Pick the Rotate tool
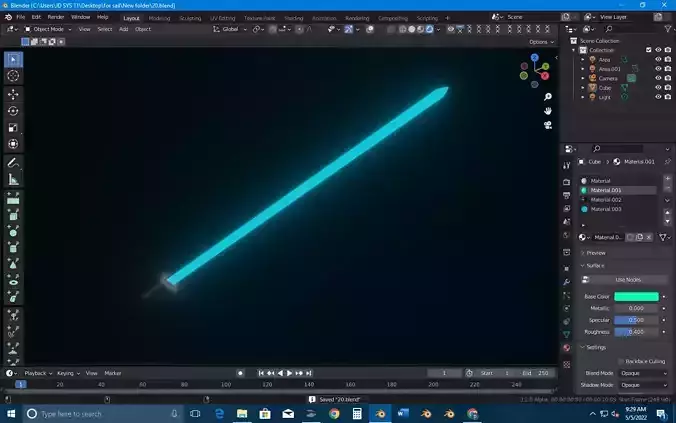The image size is (676, 423). click(x=13, y=111)
